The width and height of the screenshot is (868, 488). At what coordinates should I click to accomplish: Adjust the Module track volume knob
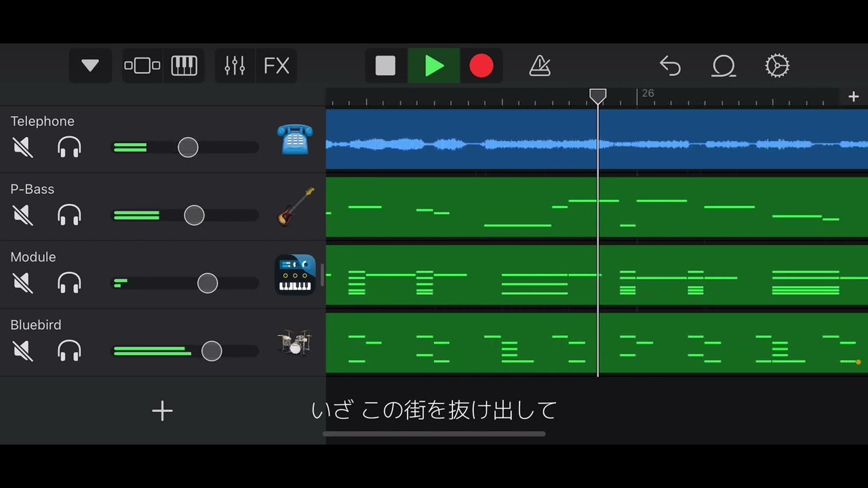(x=208, y=283)
